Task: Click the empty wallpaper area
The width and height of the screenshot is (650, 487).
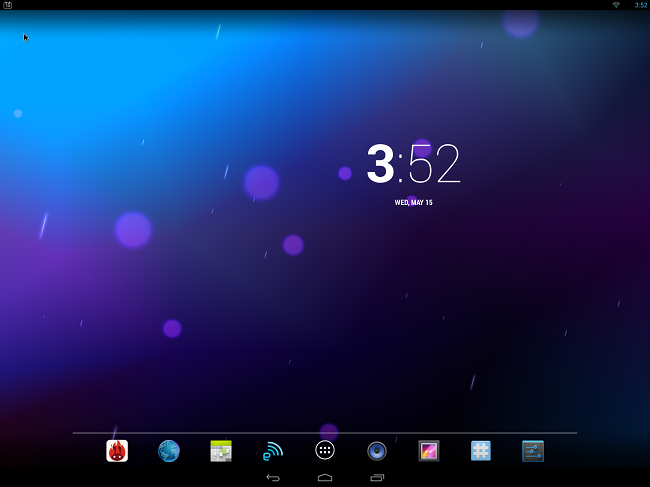Action: [x=200, y=320]
